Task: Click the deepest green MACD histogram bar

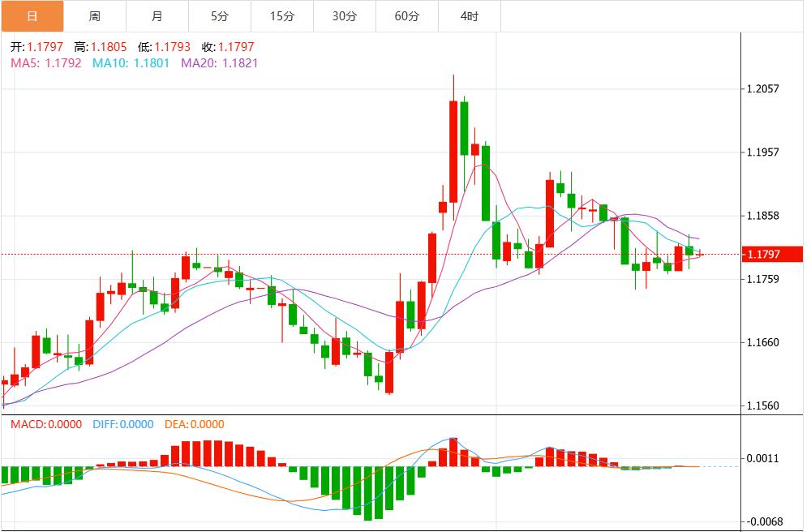Action: click(x=368, y=492)
